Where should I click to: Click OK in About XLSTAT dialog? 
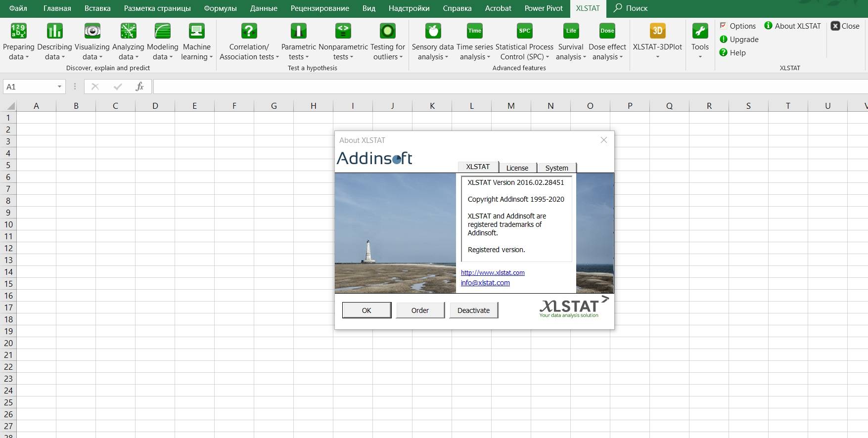[x=366, y=310]
